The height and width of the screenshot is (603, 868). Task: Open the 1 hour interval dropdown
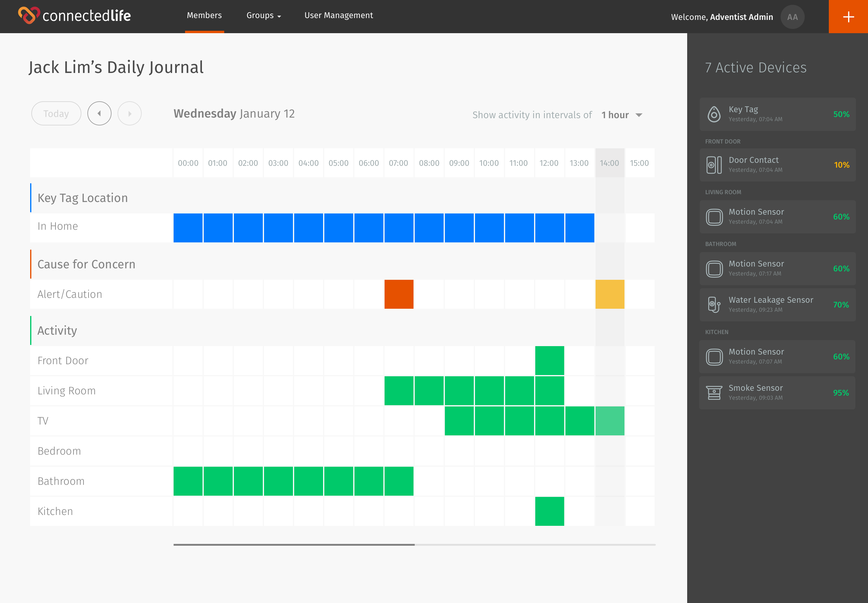[622, 115]
